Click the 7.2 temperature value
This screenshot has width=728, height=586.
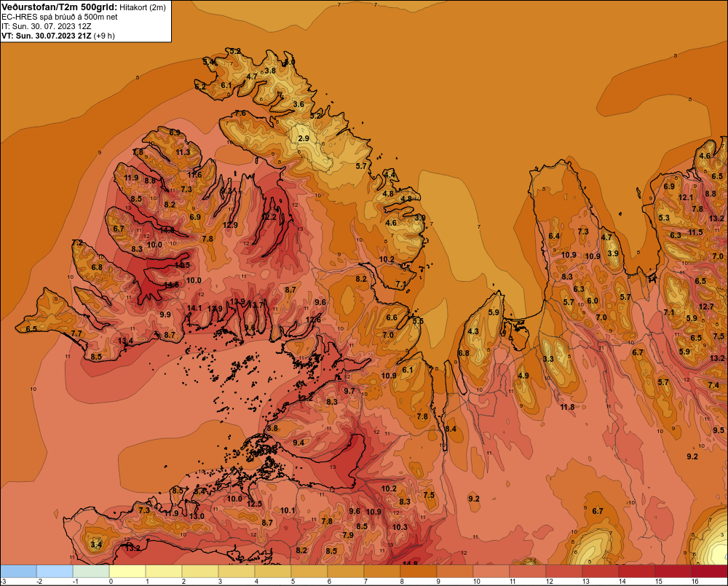[x=77, y=243]
